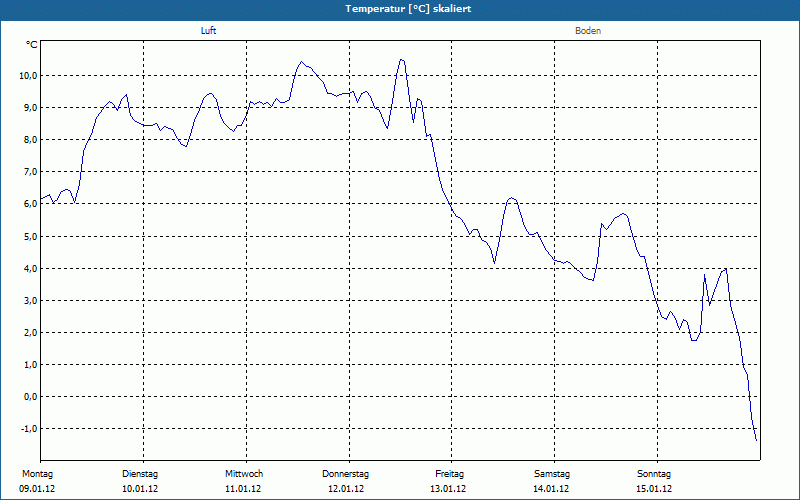Click the 5,0 y-axis value
Screen dimensions: 800x500
pos(30,236)
